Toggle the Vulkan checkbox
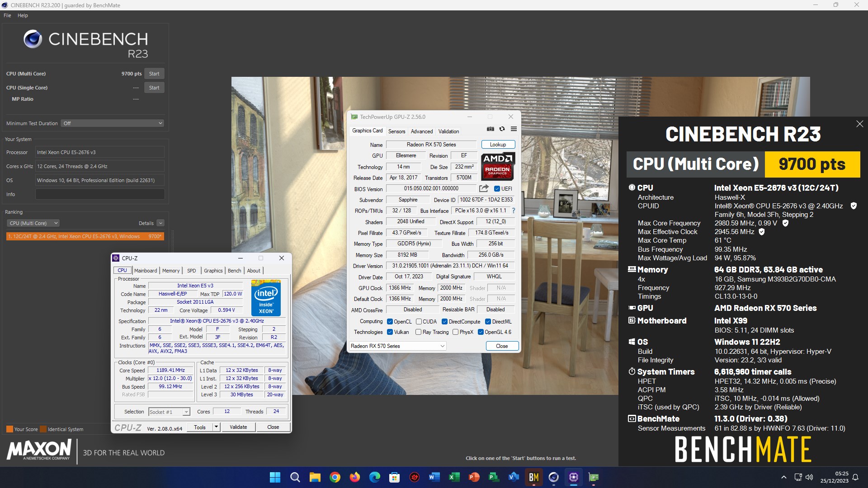Image resolution: width=868 pixels, height=488 pixels. pos(390,332)
